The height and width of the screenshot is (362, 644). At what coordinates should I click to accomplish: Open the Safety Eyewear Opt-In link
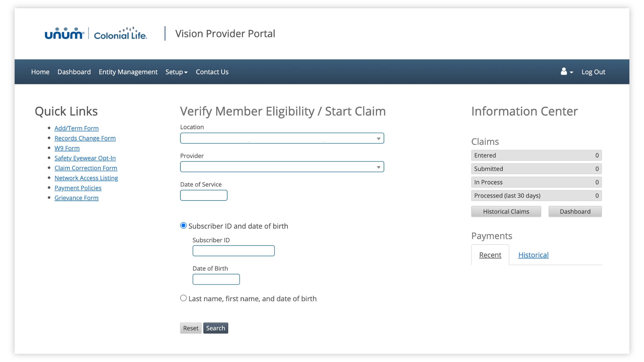(85, 158)
